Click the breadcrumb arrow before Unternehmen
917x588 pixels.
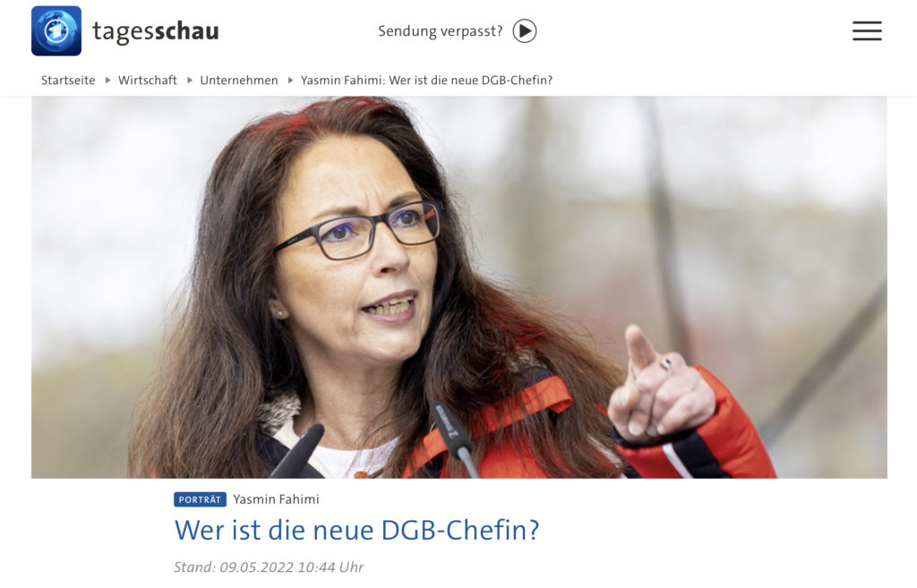click(x=190, y=80)
